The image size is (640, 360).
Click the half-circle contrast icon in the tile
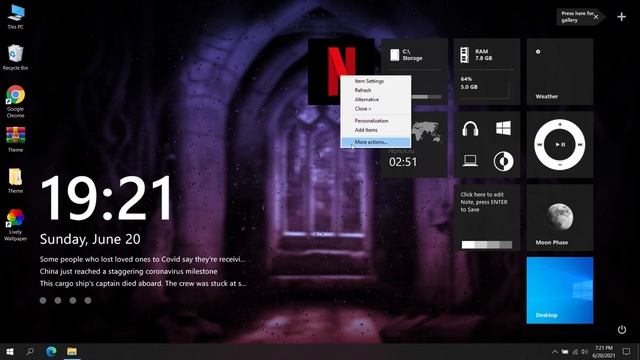[x=503, y=161]
